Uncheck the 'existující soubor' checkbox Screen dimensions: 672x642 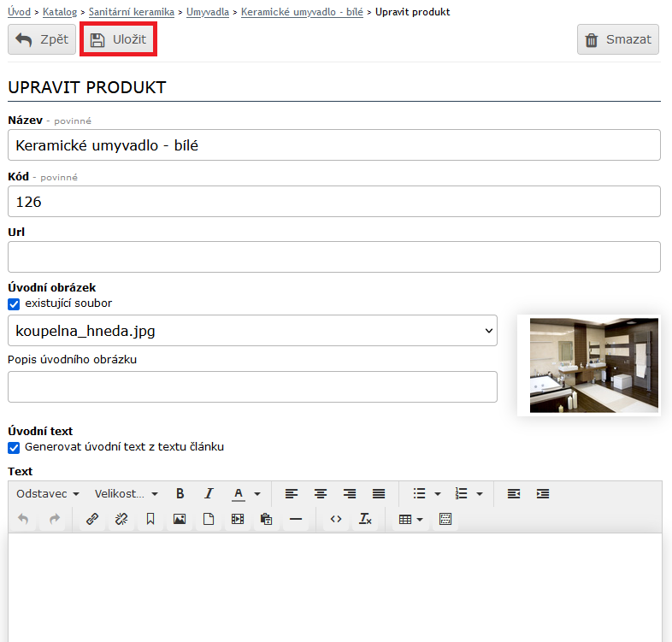pyautogui.click(x=14, y=303)
